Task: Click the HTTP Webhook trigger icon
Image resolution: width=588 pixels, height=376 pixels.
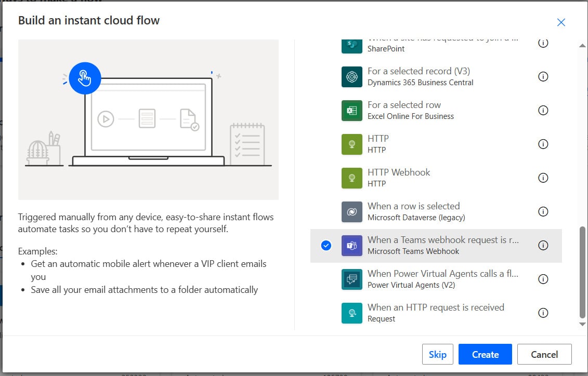Action: click(x=352, y=178)
